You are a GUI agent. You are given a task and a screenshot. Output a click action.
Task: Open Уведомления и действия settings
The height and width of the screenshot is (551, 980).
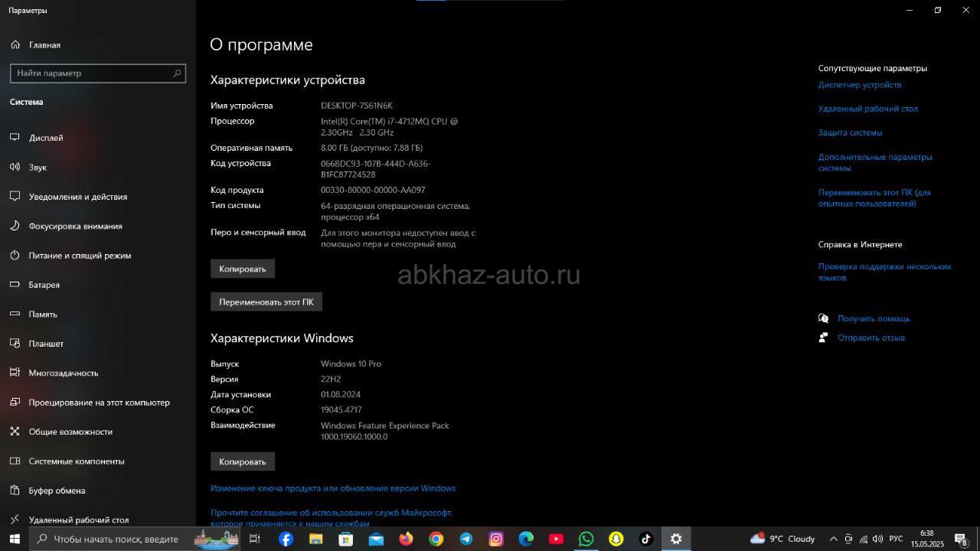(x=78, y=197)
